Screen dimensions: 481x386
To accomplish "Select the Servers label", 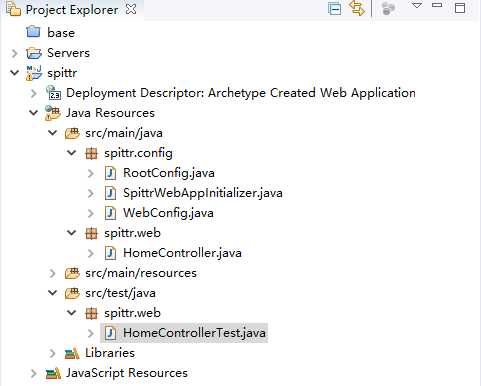I will click(x=68, y=53).
